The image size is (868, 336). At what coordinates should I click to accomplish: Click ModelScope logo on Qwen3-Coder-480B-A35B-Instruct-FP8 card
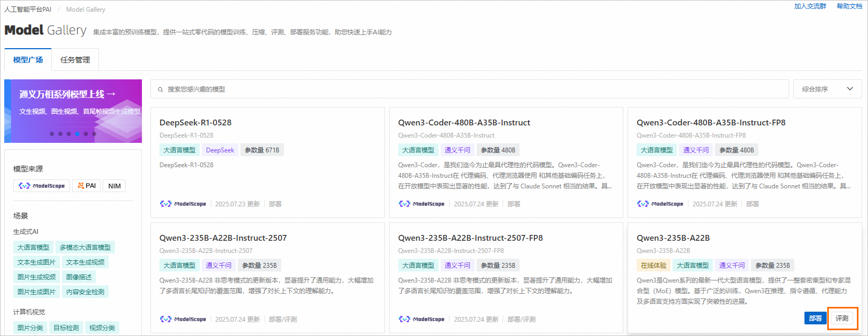coord(660,204)
